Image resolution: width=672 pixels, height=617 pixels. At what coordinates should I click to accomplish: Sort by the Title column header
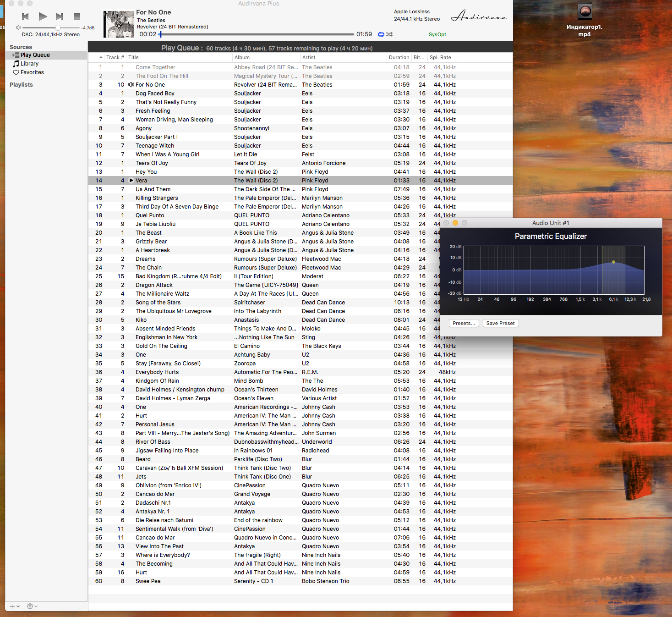click(x=179, y=58)
